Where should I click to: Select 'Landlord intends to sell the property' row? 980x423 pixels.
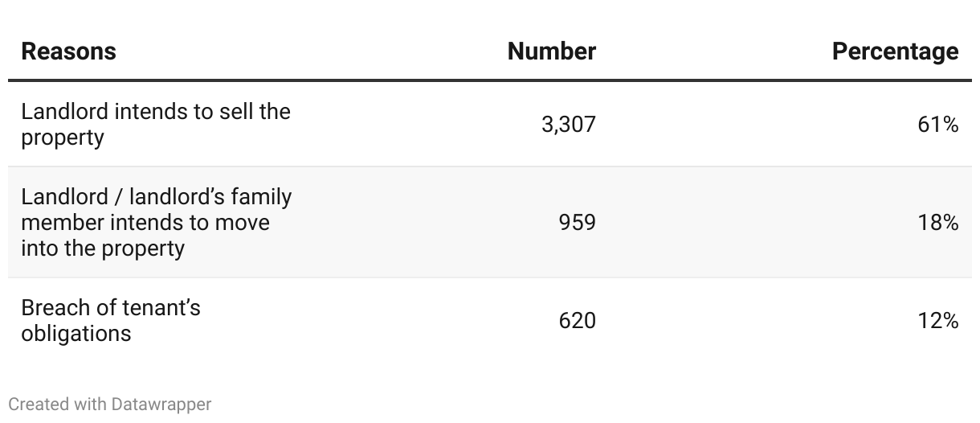[490, 125]
